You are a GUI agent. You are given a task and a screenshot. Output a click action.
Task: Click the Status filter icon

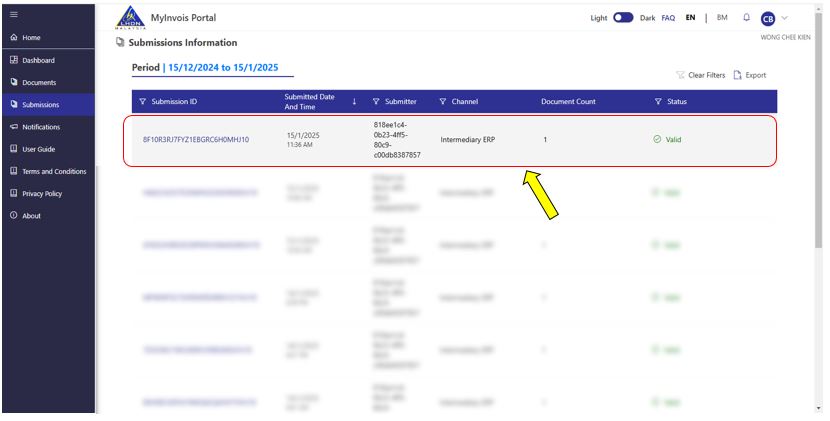coord(658,101)
